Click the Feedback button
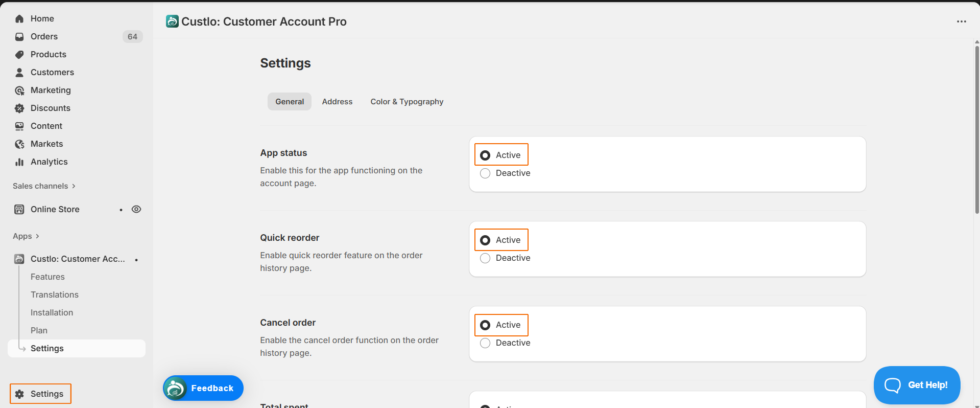 click(203, 388)
